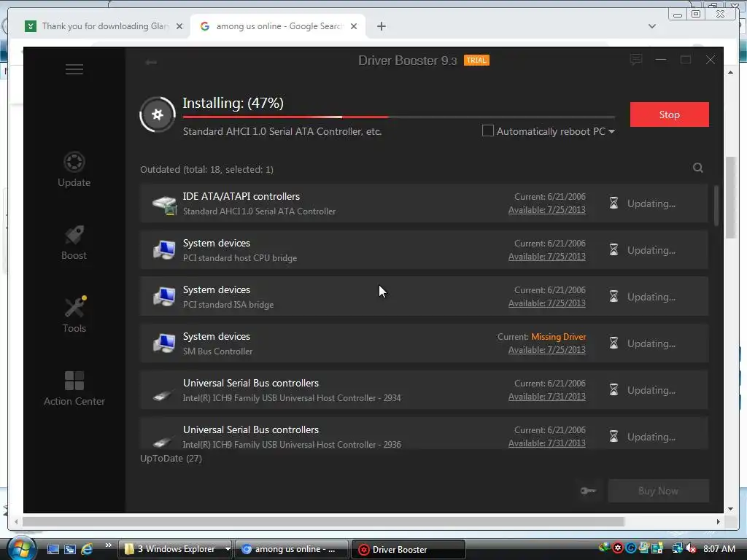Click the network icon in system tray
Image resolution: width=747 pixels, height=560 pixels.
click(677, 548)
